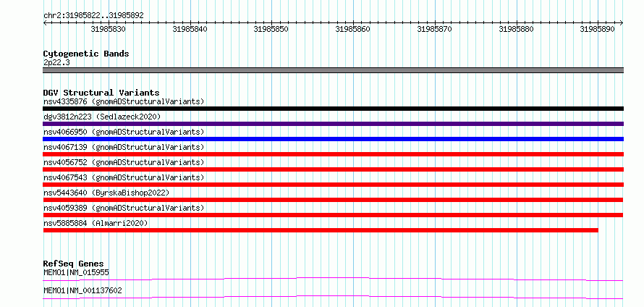
Task: Select the magenta MEMO1|NM_001137602 transcript line
Action: (x=333, y=297)
